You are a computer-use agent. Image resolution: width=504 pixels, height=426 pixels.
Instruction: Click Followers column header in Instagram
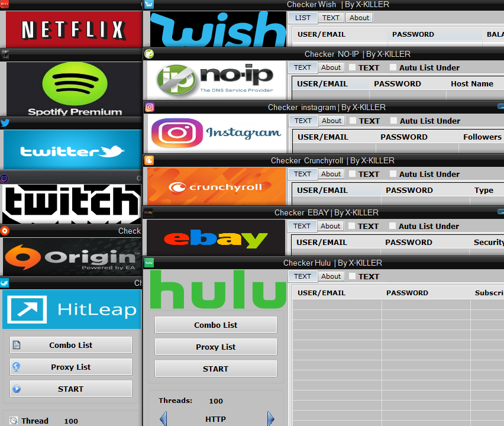point(482,137)
